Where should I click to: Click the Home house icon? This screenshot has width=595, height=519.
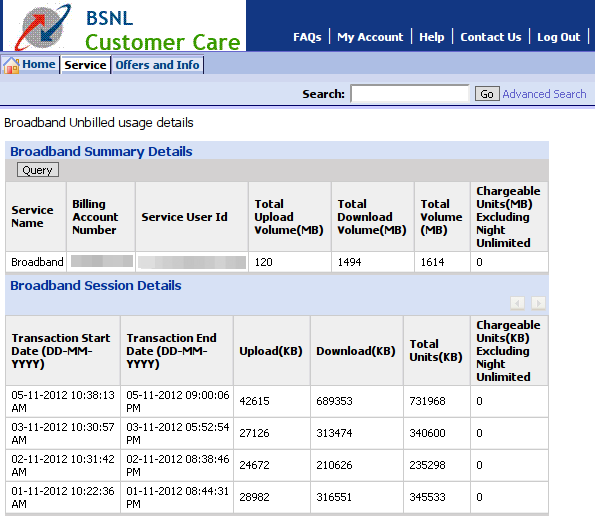pyautogui.click(x=11, y=65)
